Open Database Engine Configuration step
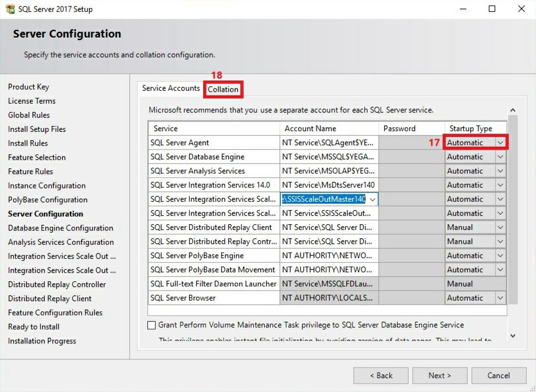This screenshot has width=536, height=392. (61, 228)
